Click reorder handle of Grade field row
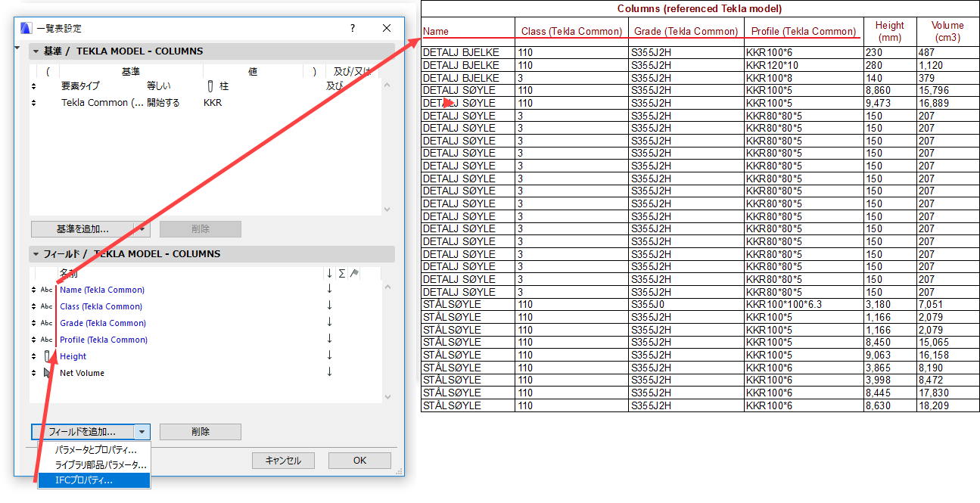This screenshot has height=503, width=980. coord(33,323)
